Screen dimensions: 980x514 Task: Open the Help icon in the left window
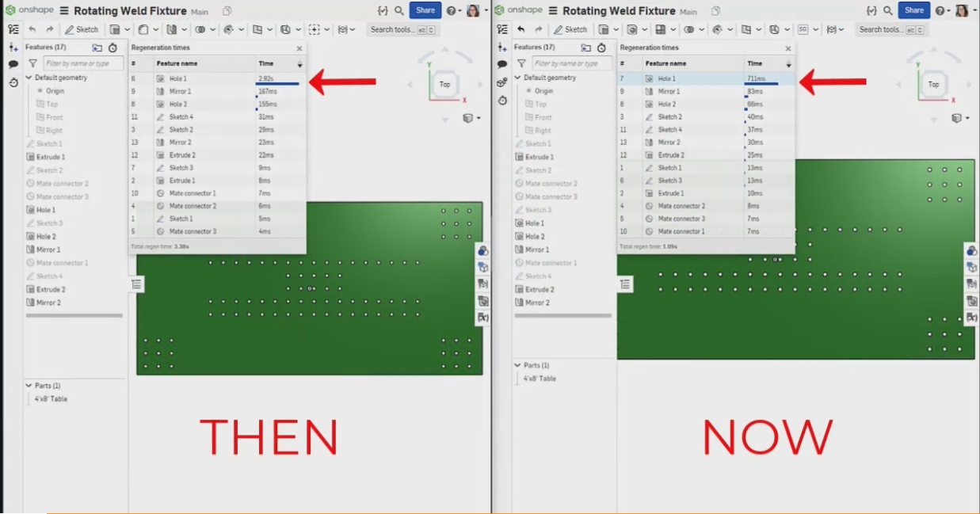(451, 10)
